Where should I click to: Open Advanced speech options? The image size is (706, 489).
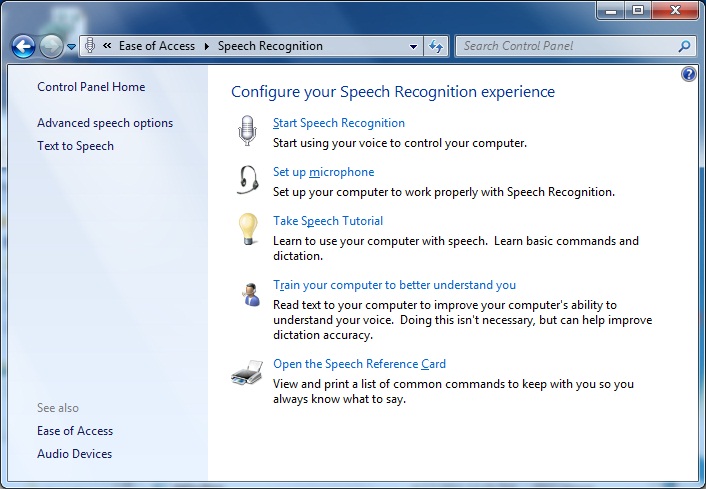coord(105,123)
